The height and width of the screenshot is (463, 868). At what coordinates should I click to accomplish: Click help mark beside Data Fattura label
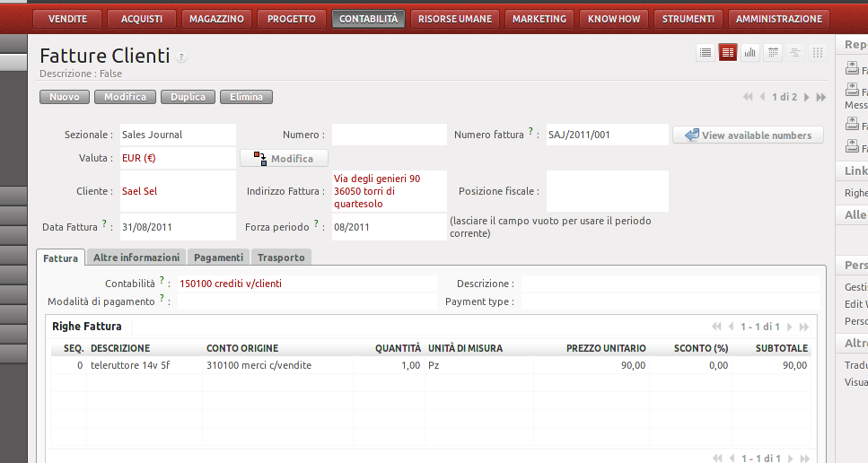104,223
